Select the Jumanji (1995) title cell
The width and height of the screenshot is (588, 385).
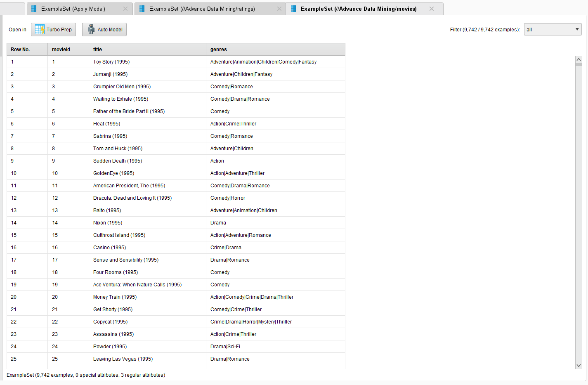(147, 74)
